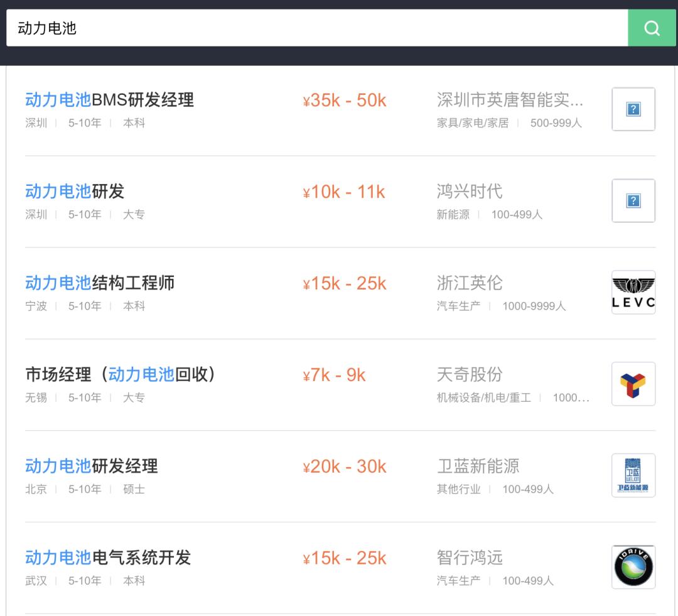
Task: Open the 动力电池研发经理 job in 北京
Action: point(92,467)
